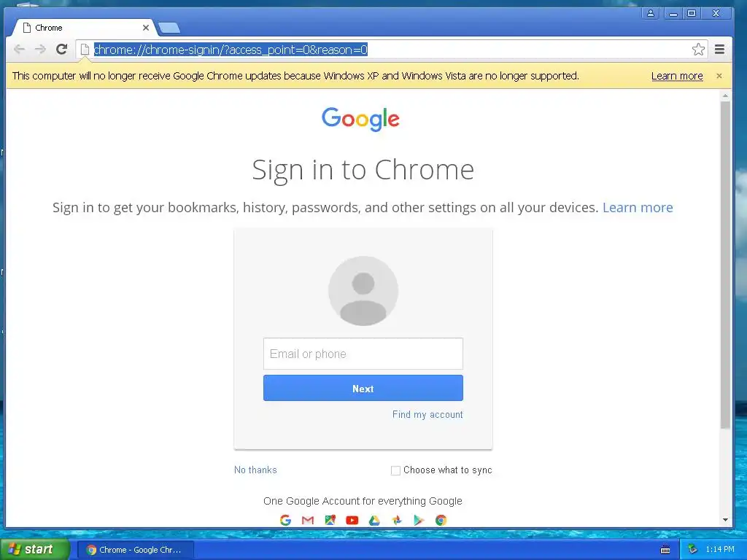Click the Google Play icon
Screen dimensions: 747x560
419,520
